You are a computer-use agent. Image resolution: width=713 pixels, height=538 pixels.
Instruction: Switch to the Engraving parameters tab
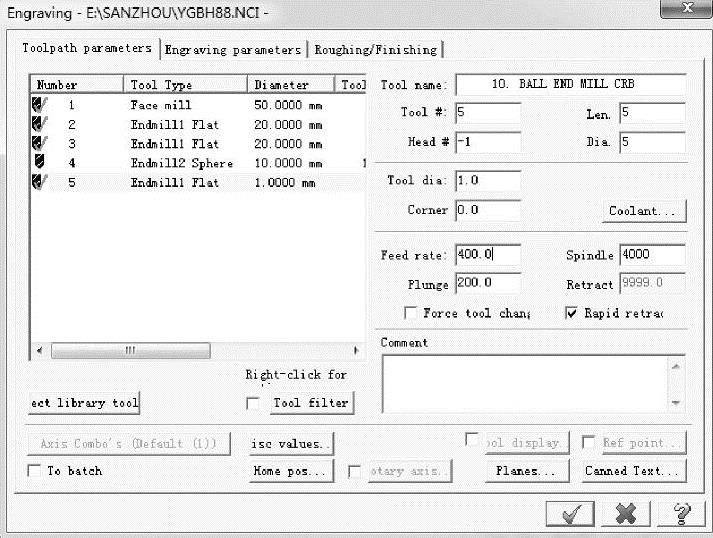(233, 49)
